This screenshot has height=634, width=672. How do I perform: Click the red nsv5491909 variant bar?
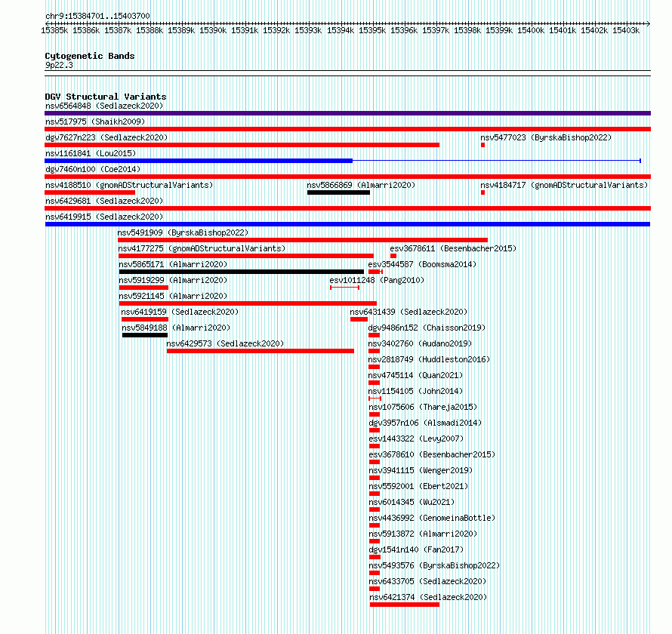pos(303,240)
